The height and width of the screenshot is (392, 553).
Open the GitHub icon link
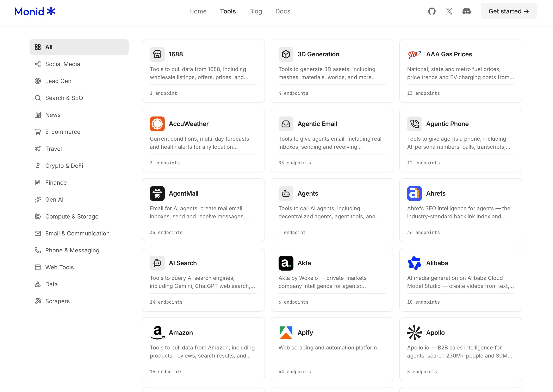(432, 11)
